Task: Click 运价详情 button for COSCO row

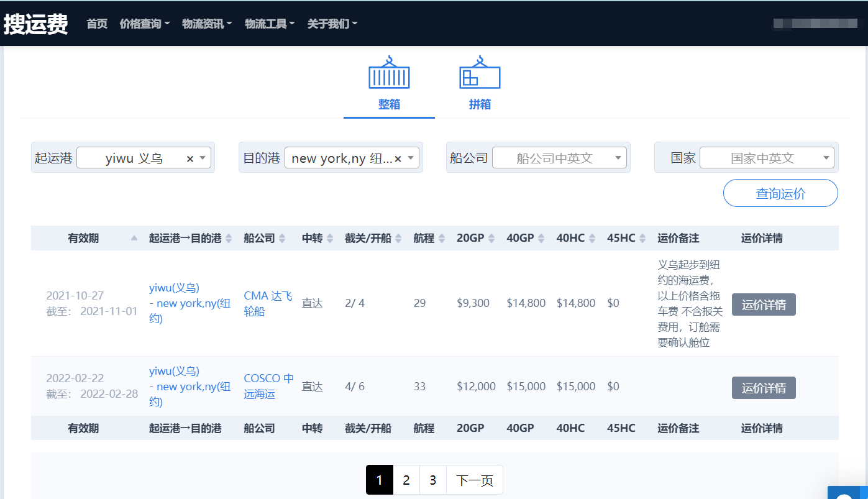Action: tap(764, 388)
